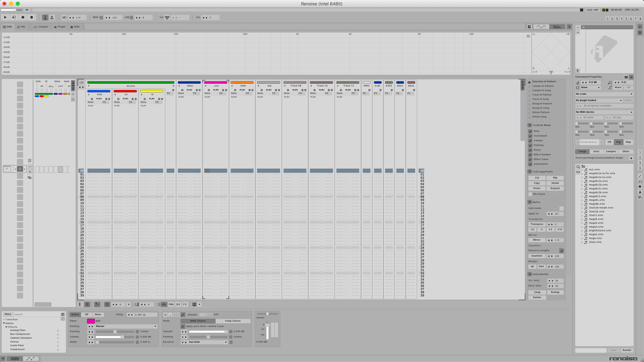Image resolution: width=644 pixels, height=362 pixels.
Task: Uncheck Volume in Content Mask
Action: coord(530,141)
